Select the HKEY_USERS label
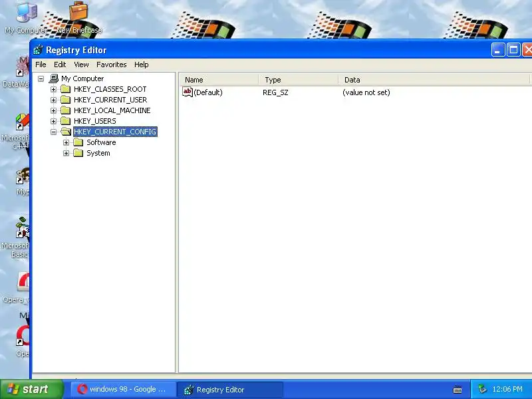Image resolution: width=532 pixels, height=399 pixels. pyautogui.click(x=94, y=121)
